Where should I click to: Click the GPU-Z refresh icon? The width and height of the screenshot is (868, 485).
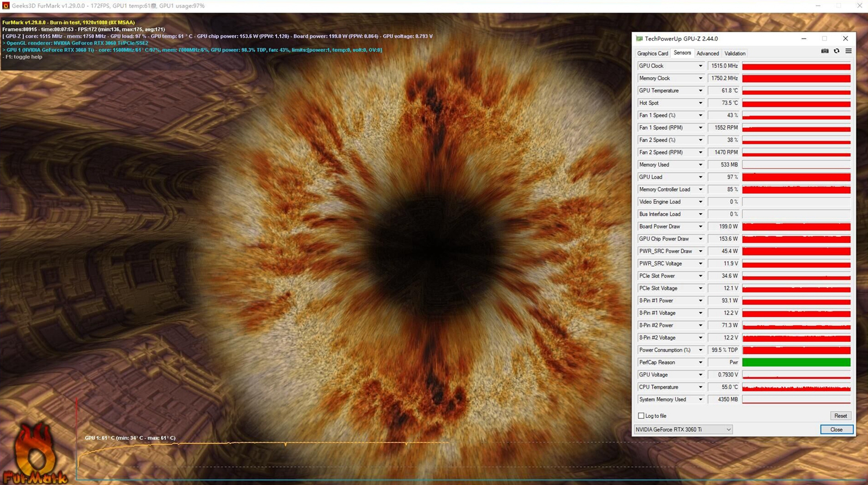(x=837, y=51)
